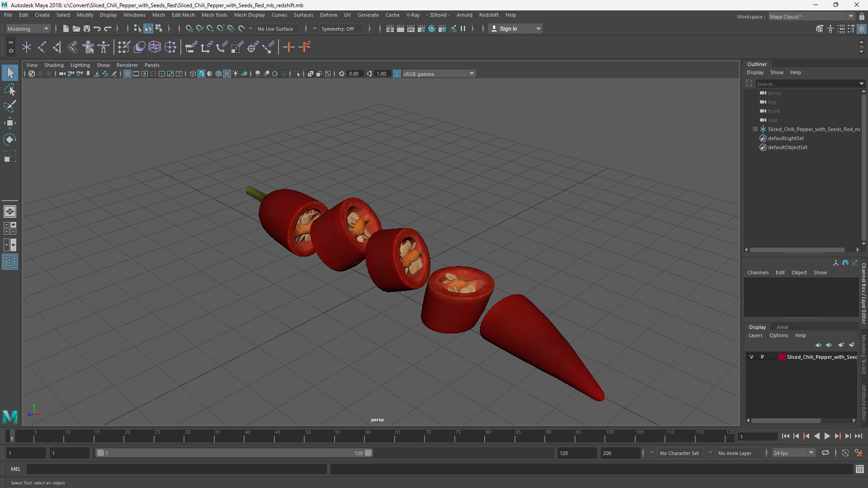868x488 pixels.
Task: Play the animation forwards
Action: [827, 436]
